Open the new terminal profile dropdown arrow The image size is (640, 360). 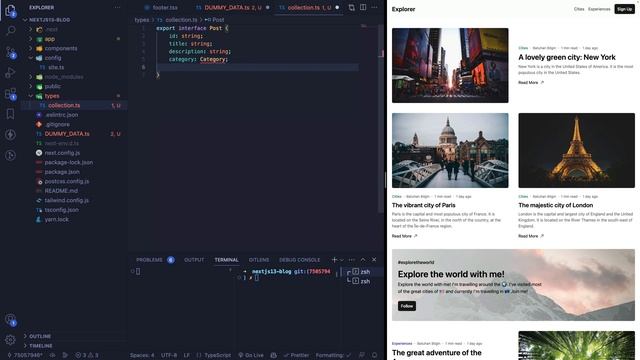point(342,260)
